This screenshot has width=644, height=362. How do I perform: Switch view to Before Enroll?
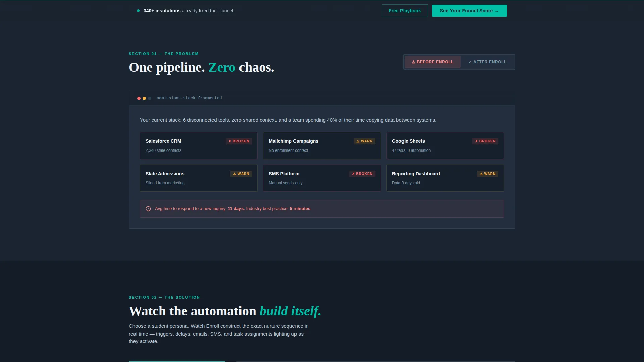click(433, 62)
